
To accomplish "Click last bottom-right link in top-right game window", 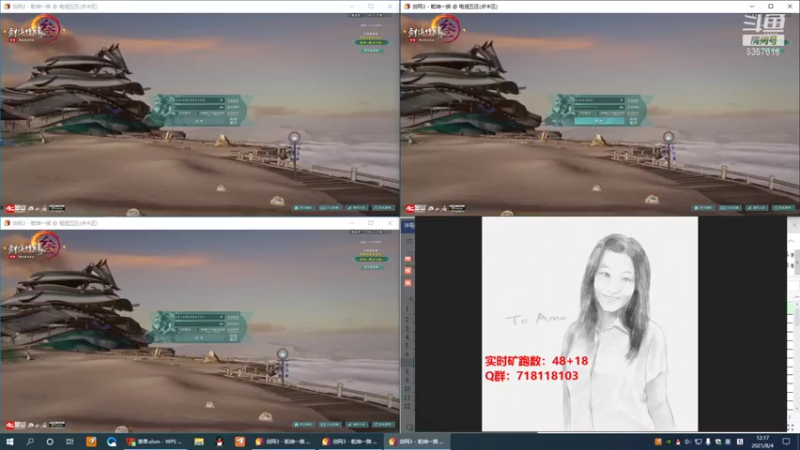I will [784, 208].
